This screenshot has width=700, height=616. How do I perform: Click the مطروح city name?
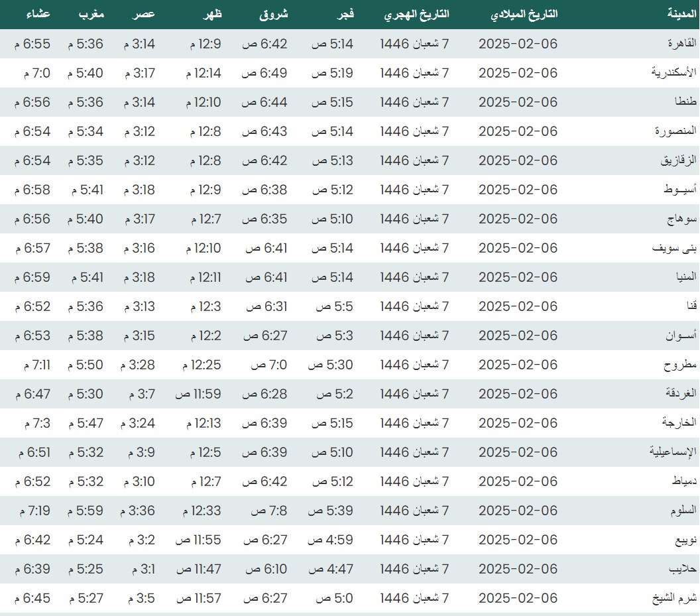pyautogui.click(x=681, y=365)
